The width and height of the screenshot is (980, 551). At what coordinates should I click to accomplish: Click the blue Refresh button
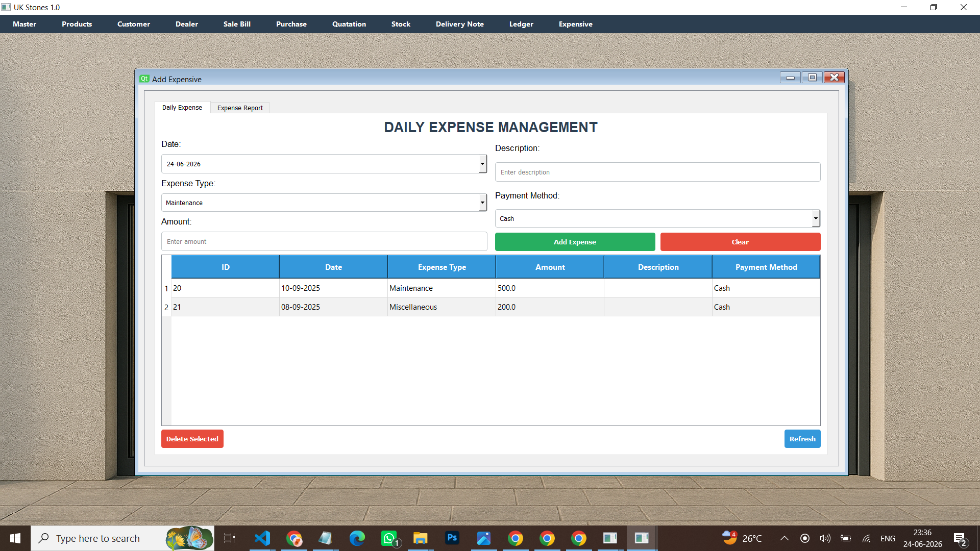point(802,439)
